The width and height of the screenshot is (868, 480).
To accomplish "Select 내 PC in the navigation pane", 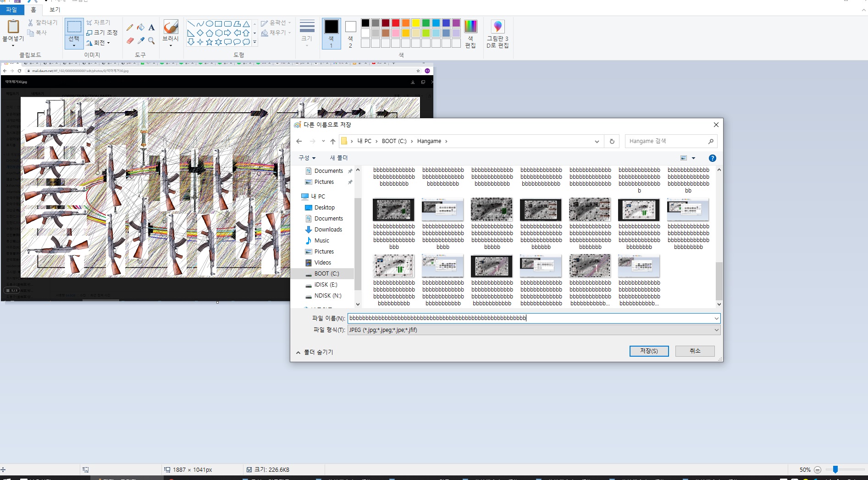I will point(317,196).
